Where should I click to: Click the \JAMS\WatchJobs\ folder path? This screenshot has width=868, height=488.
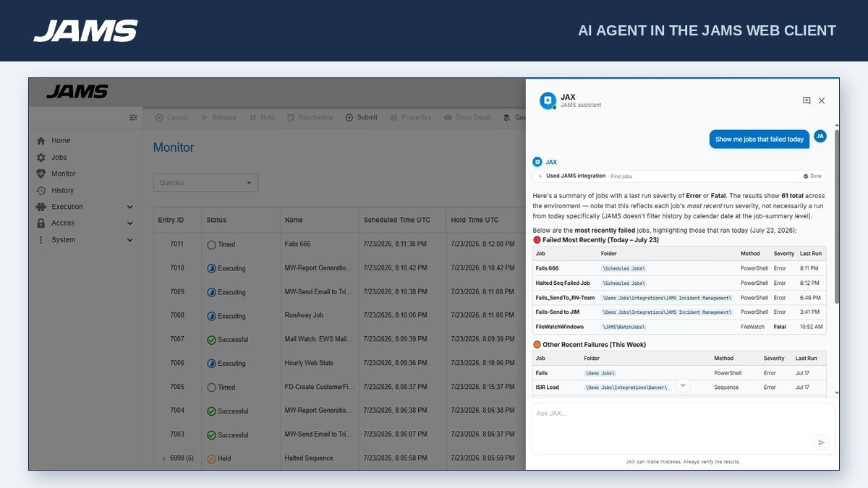tap(624, 327)
